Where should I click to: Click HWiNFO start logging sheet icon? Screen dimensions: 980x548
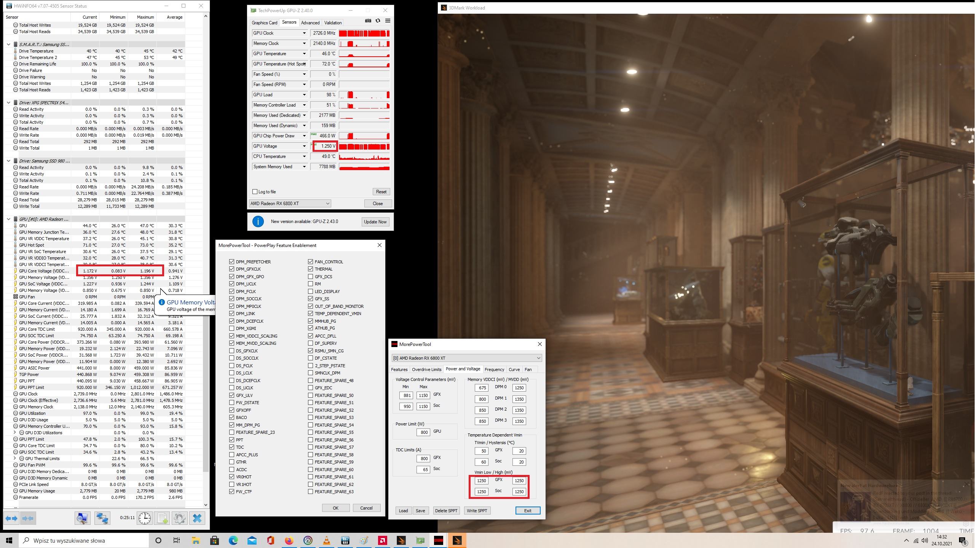[163, 518]
